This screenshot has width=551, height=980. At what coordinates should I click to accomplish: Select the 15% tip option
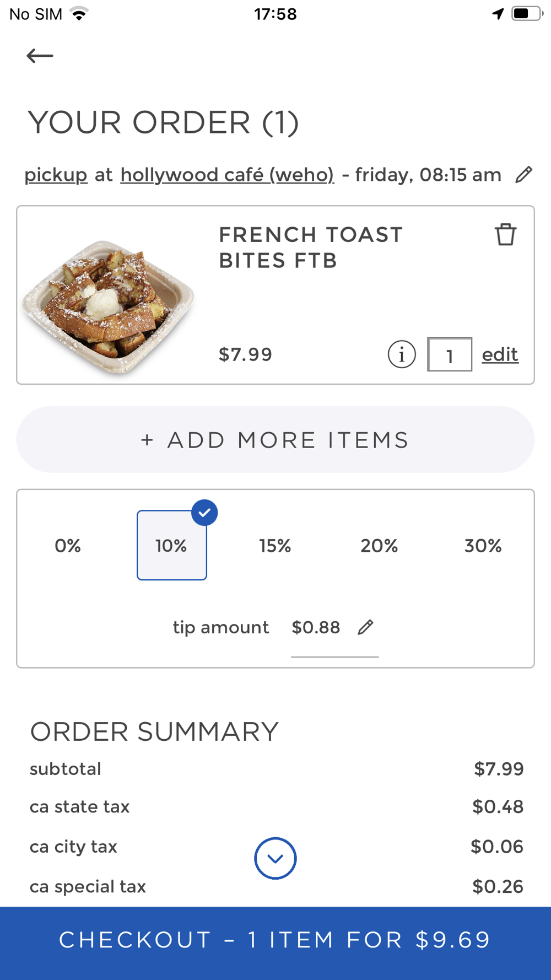[x=275, y=546]
